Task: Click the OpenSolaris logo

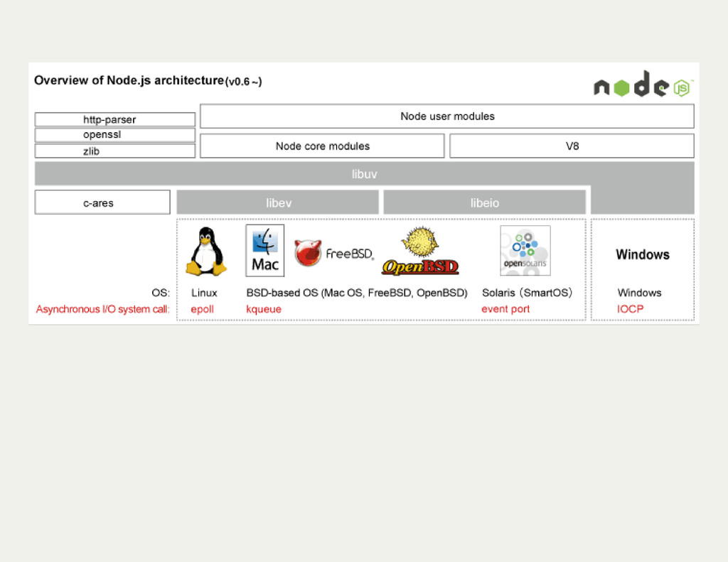Action: tap(525, 251)
